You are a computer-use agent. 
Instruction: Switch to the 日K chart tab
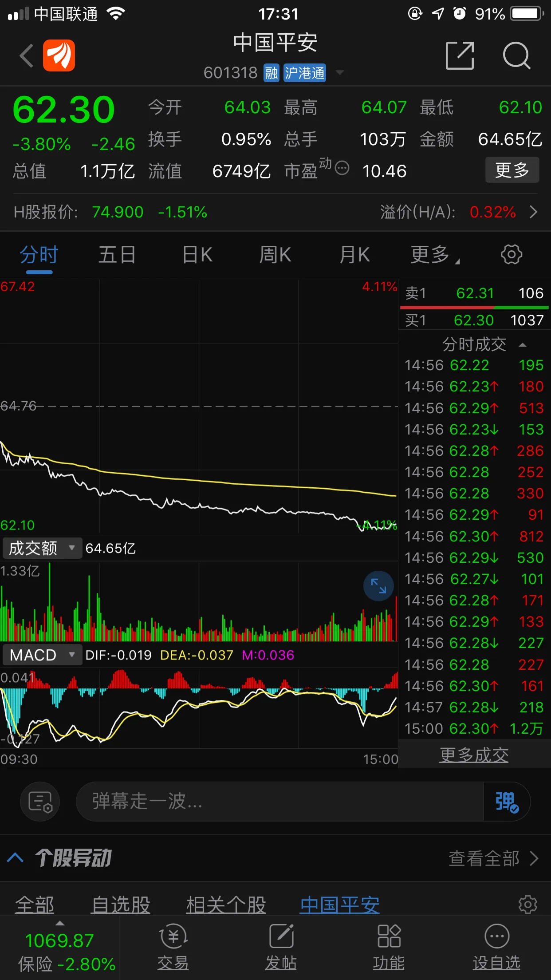coord(197,255)
